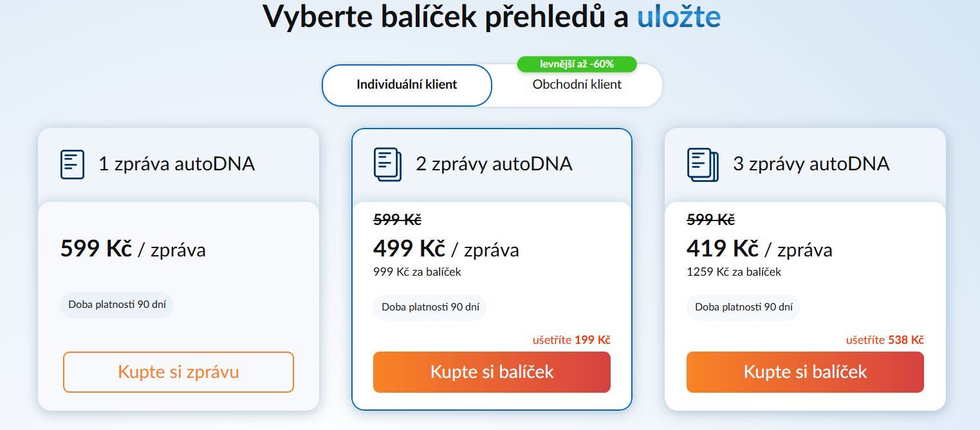The width and height of the screenshot is (980, 430).
Task: Click the uložte word in the heading
Action: 678,17
